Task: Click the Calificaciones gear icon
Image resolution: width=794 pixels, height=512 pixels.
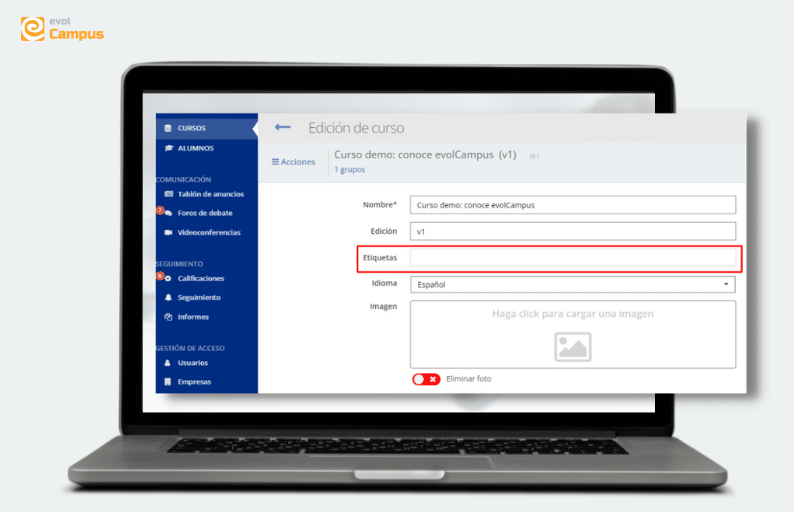Action: click(168, 279)
